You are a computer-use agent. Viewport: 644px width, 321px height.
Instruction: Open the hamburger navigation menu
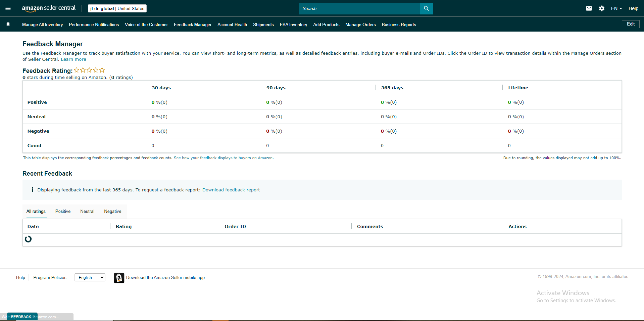click(8, 8)
